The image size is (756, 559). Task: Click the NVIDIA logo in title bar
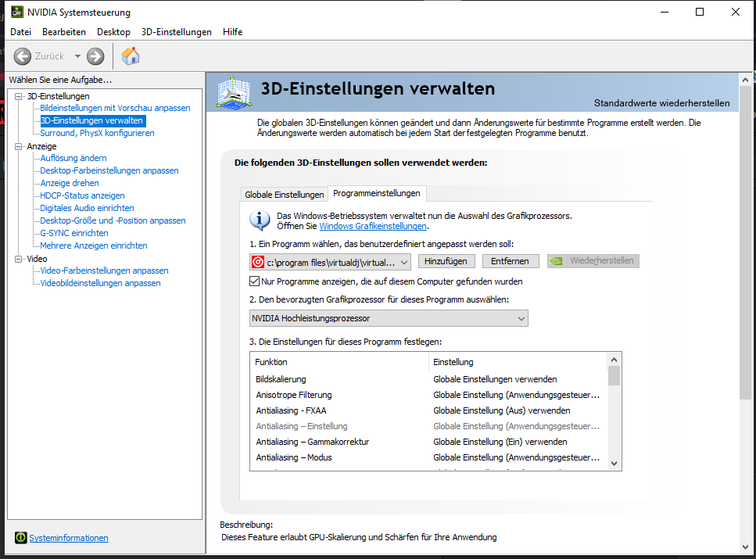(x=15, y=12)
